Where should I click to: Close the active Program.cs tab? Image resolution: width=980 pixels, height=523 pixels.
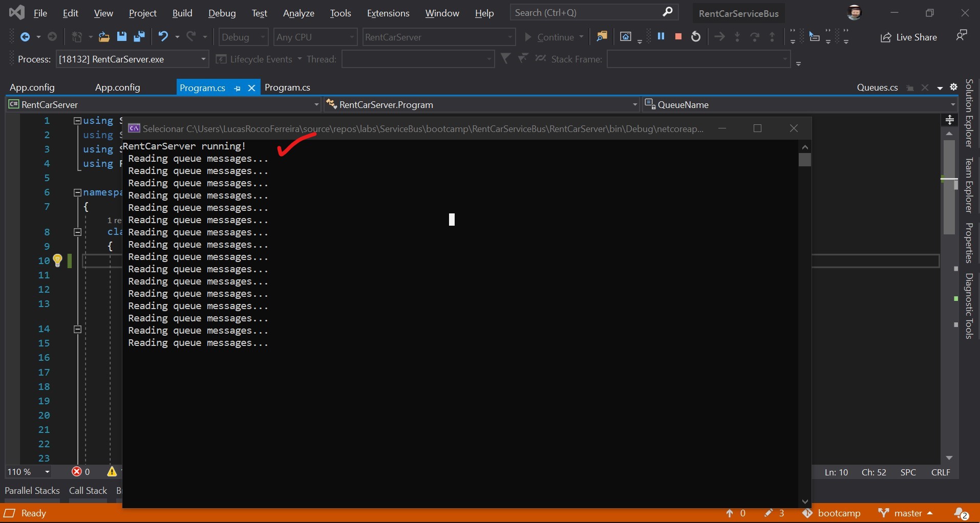(251, 88)
